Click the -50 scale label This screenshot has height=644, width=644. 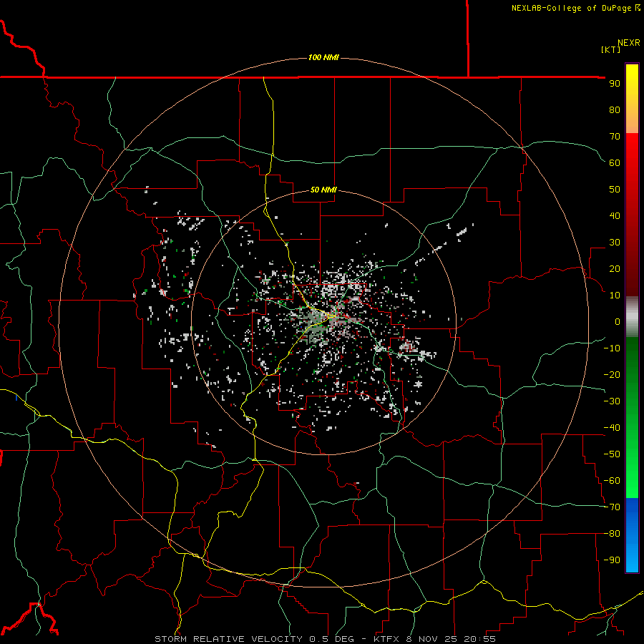[x=612, y=454]
